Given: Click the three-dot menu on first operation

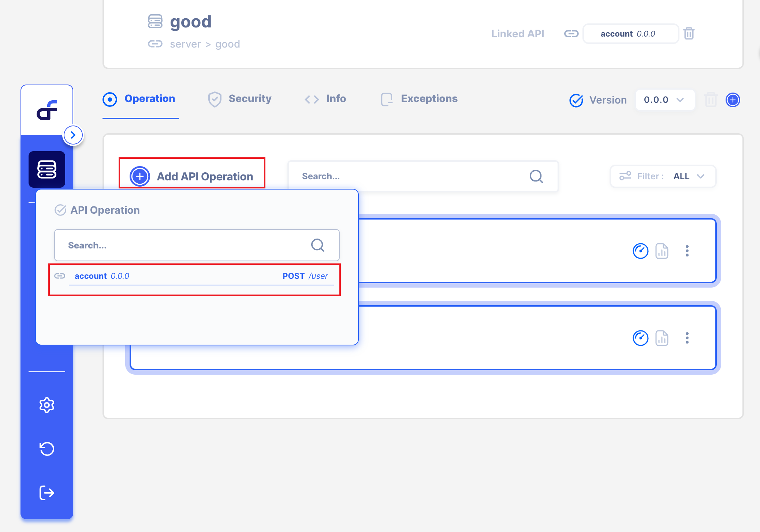Looking at the screenshot, I should [x=688, y=251].
